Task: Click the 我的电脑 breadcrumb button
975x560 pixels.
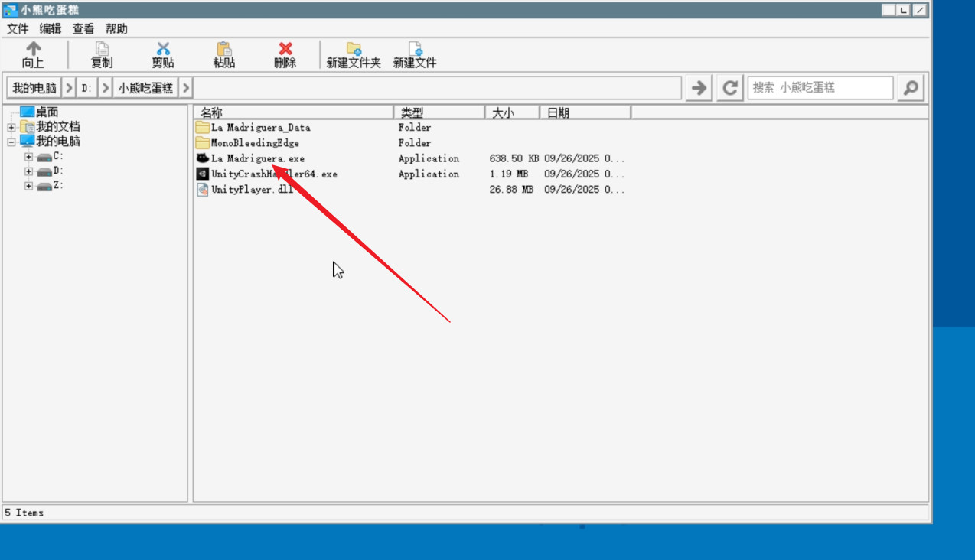Action: [34, 88]
